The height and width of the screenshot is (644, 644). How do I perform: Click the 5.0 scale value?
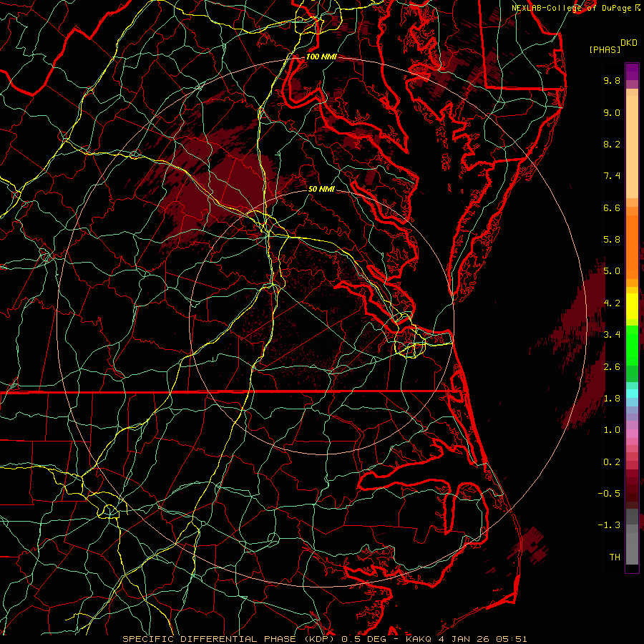click(612, 271)
